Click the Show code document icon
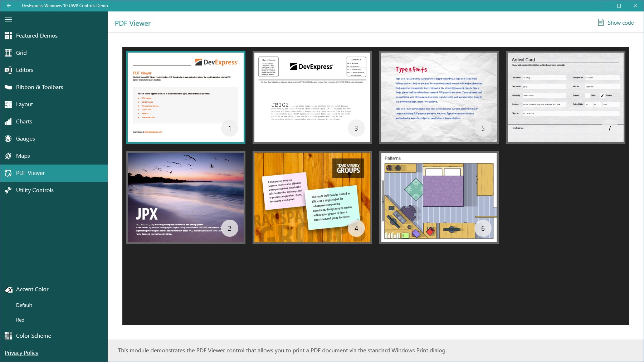This screenshot has height=362, width=644. click(x=601, y=23)
